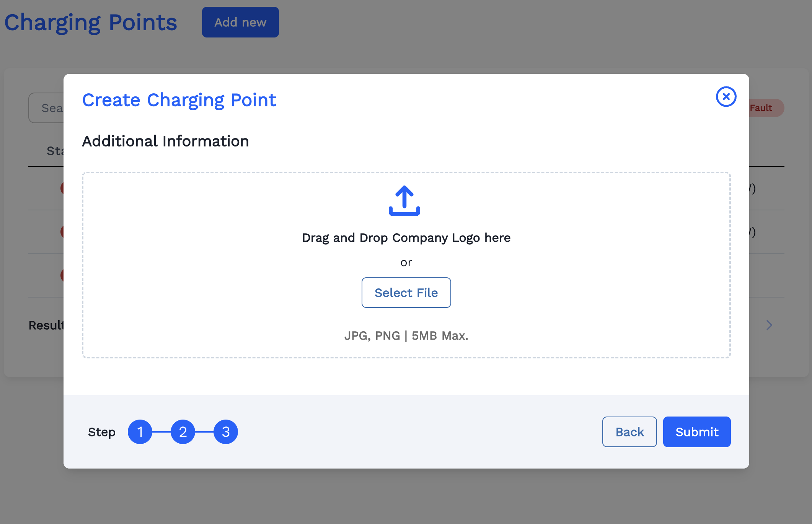812x524 pixels.
Task: Activate Step 1 in the wizard
Action: pyautogui.click(x=140, y=431)
